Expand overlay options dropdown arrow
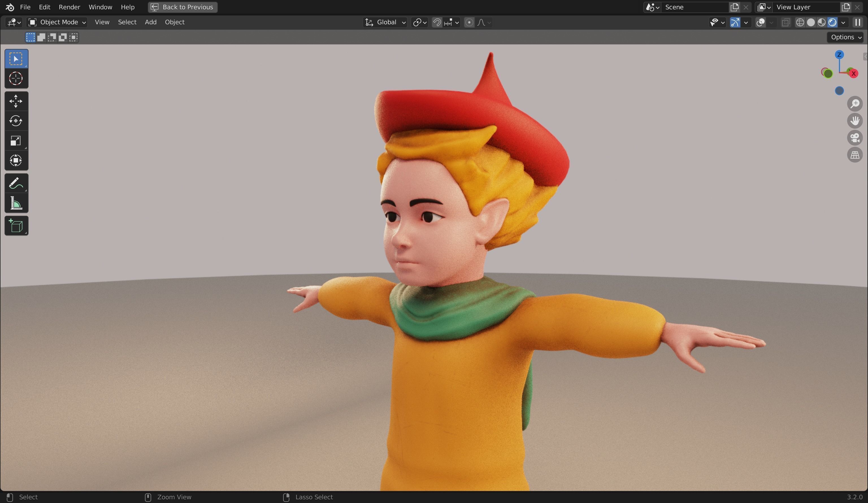Screen dimensions: 868x503 point(771,22)
